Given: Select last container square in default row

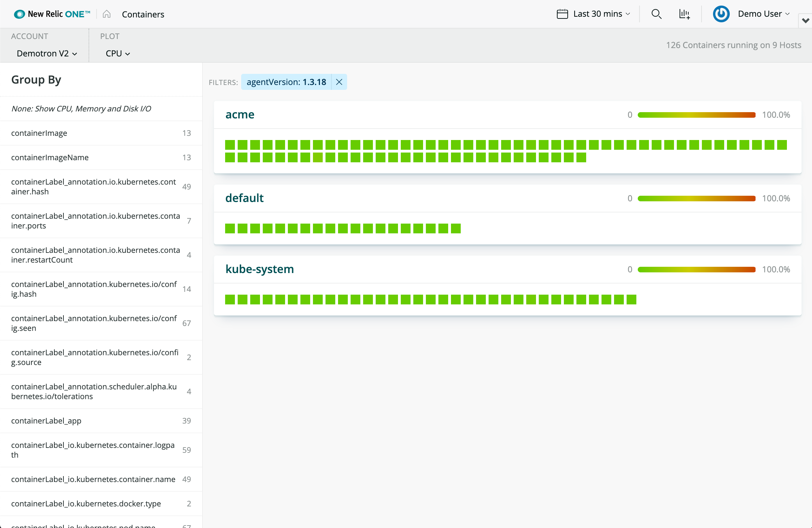Looking at the screenshot, I should coord(456,228).
